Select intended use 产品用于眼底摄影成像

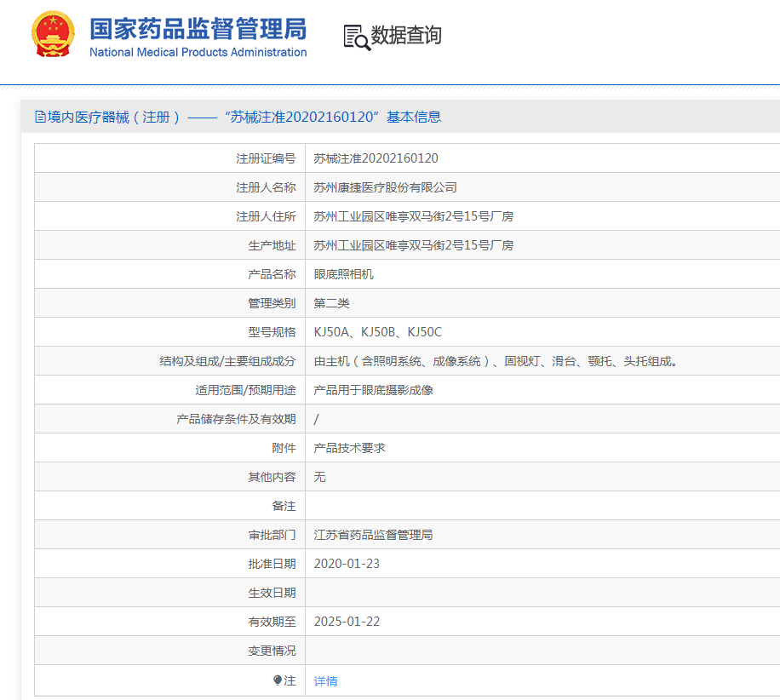[373, 390]
